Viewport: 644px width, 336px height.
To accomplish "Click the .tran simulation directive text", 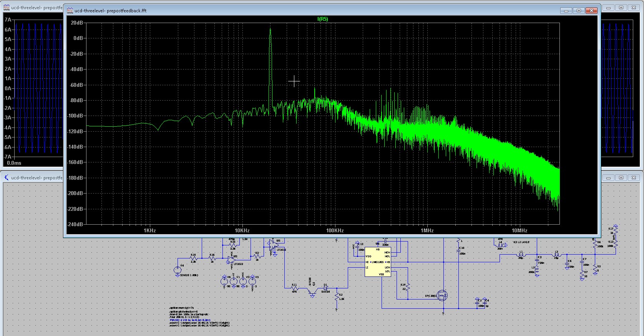I will (189, 314).
